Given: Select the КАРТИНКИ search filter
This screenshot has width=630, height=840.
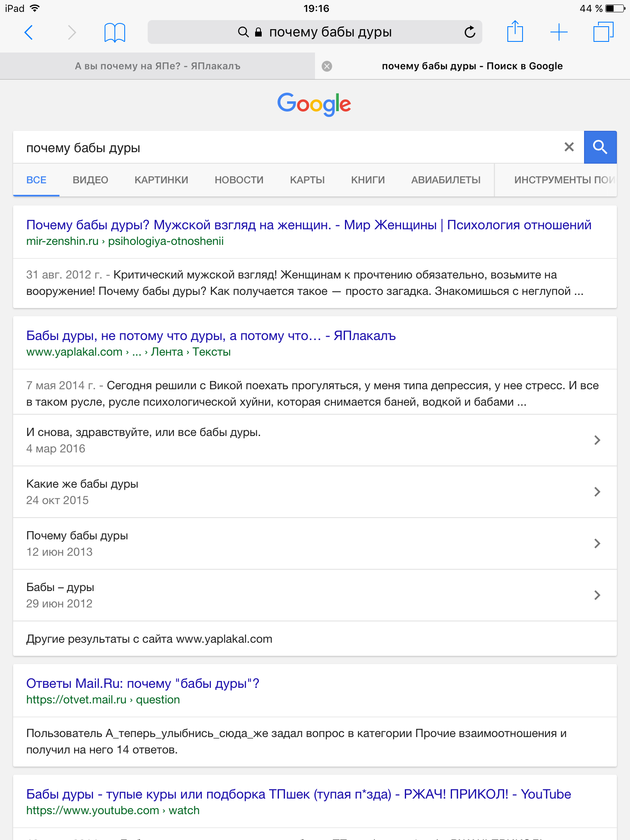Looking at the screenshot, I should (x=161, y=180).
